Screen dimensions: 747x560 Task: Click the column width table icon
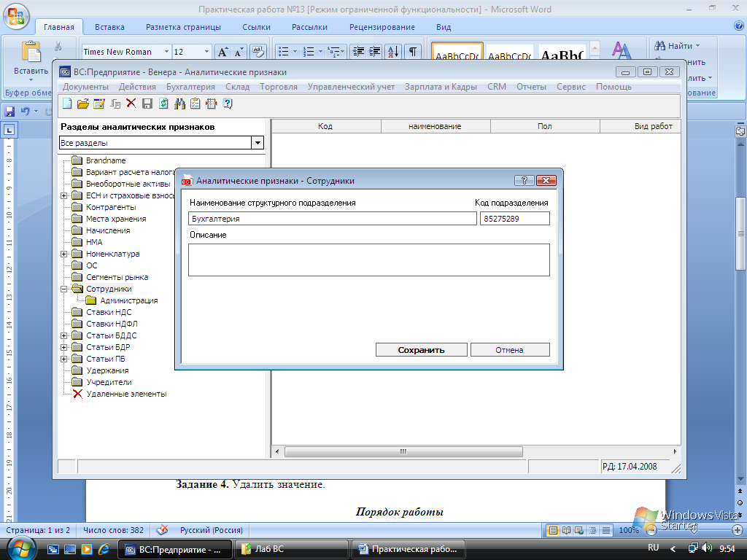212,104
